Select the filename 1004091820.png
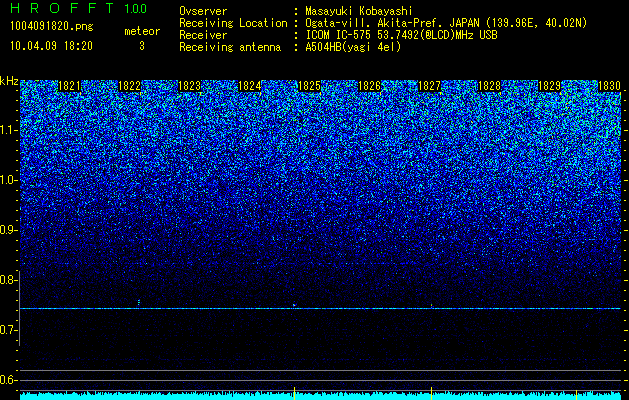629x400 pixels. 52,27
